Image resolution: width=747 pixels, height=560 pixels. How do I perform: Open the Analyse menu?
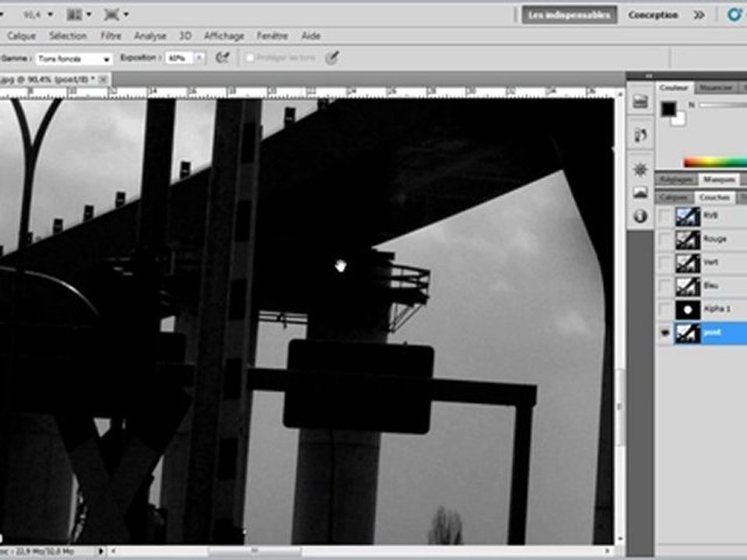point(150,36)
